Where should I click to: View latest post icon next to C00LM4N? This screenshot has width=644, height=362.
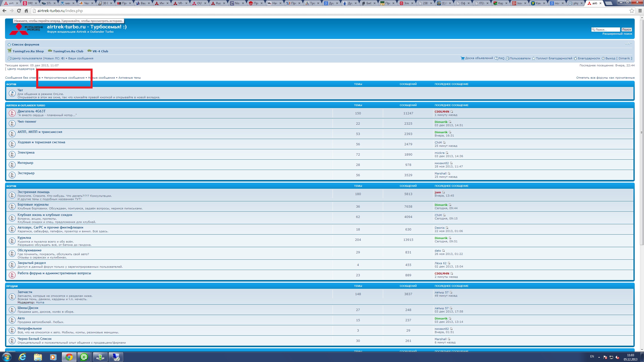point(452,112)
